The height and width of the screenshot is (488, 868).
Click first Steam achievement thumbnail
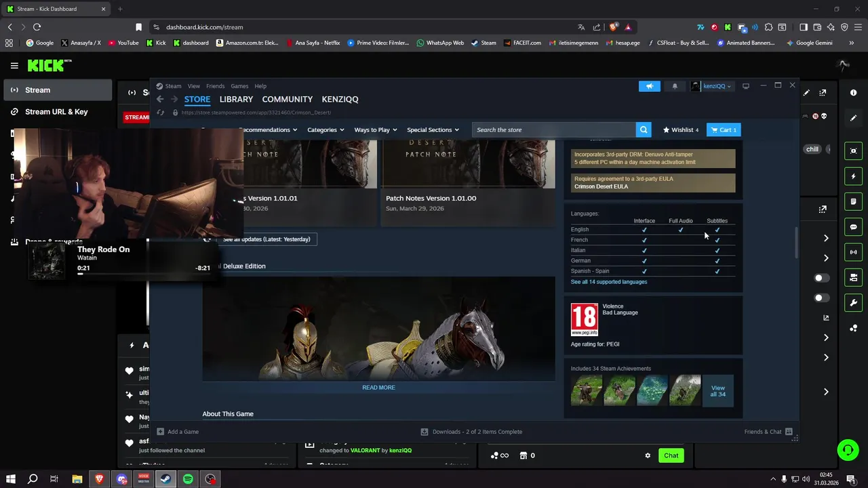(x=587, y=391)
